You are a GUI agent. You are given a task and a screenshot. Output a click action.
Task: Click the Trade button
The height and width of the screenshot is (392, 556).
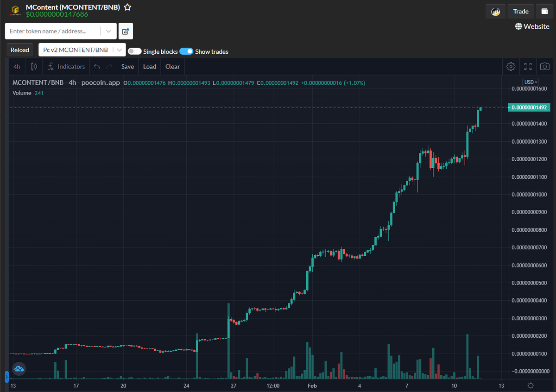(x=521, y=12)
